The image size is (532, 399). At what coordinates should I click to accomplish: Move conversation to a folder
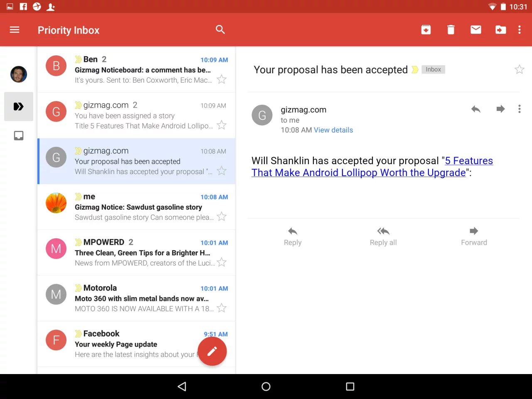tap(500, 30)
